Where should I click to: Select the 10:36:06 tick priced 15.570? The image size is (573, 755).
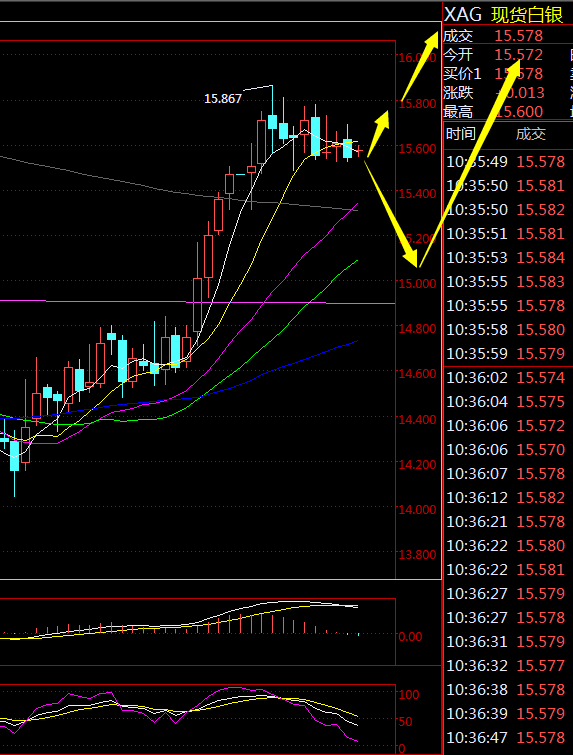point(506,450)
